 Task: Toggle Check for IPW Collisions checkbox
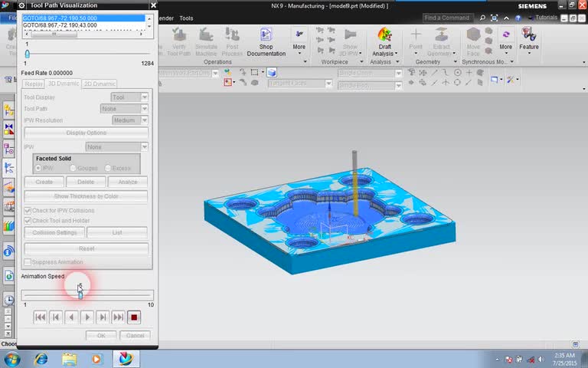tap(28, 210)
